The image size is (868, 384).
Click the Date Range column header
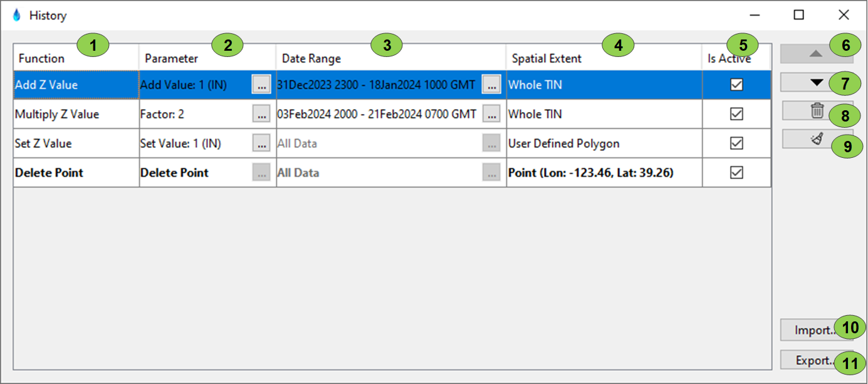(x=311, y=59)
